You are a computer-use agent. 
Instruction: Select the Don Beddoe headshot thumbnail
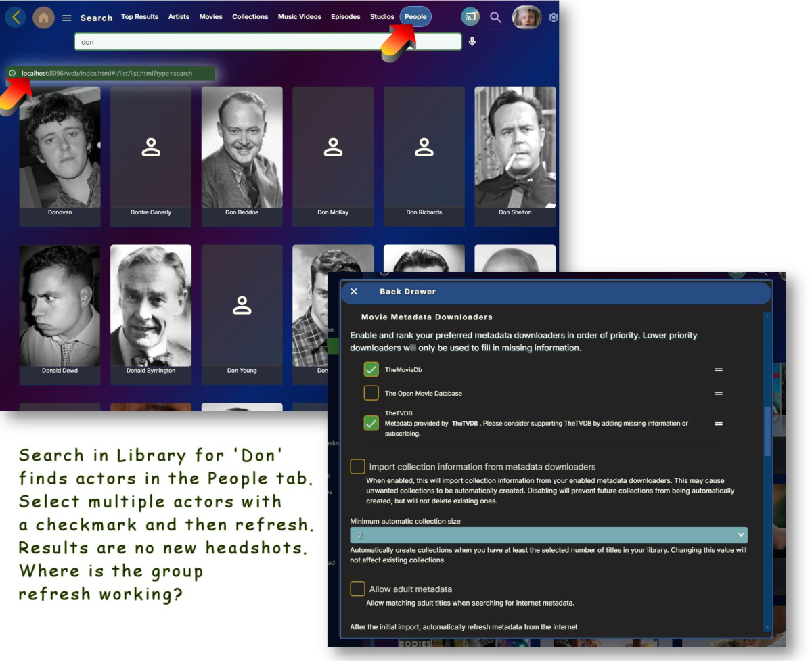242,147
